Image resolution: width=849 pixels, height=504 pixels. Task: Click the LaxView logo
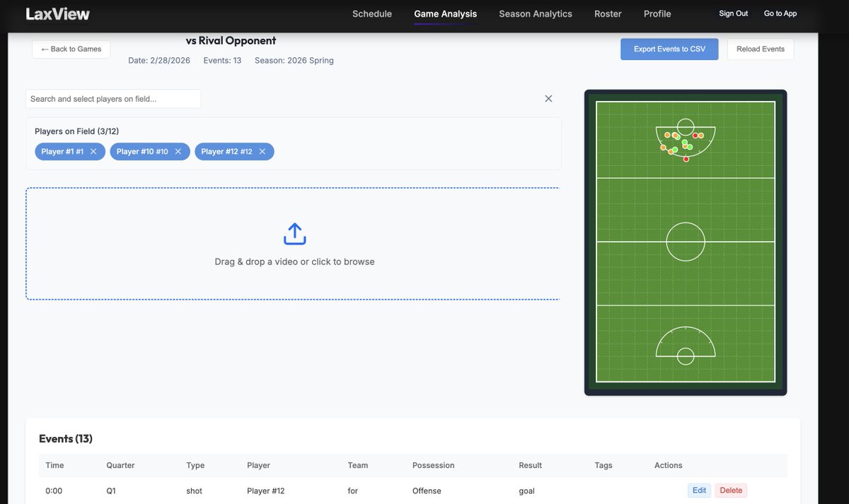pyautogui.click(x=58, y=13)
